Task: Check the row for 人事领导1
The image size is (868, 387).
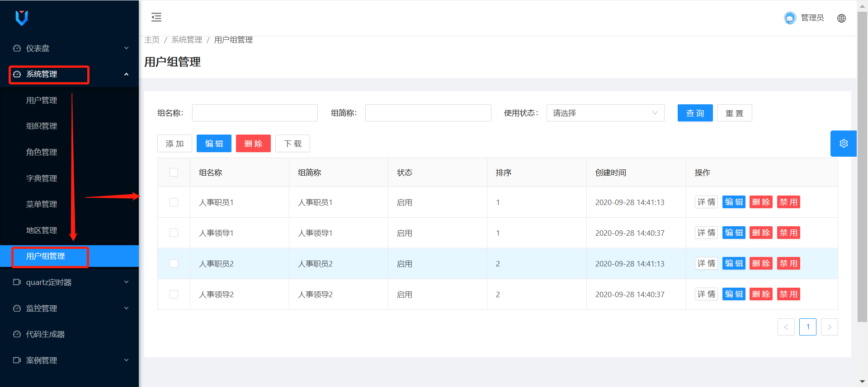Action: coord(174,233)
